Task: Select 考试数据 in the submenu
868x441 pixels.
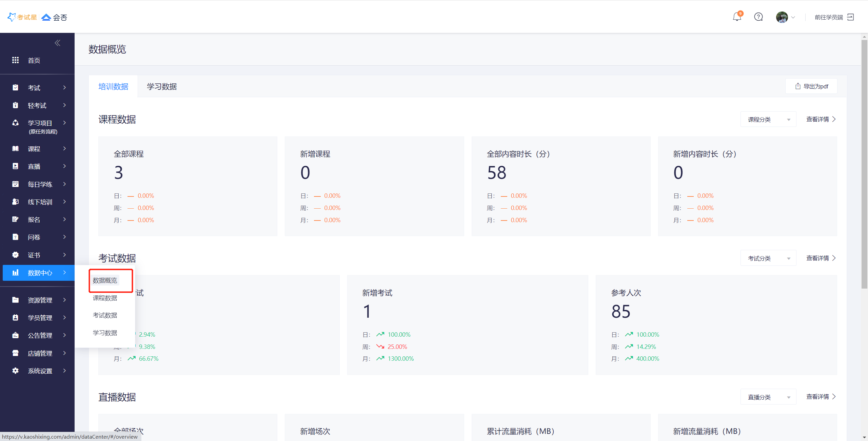Action: pos(105,315)
